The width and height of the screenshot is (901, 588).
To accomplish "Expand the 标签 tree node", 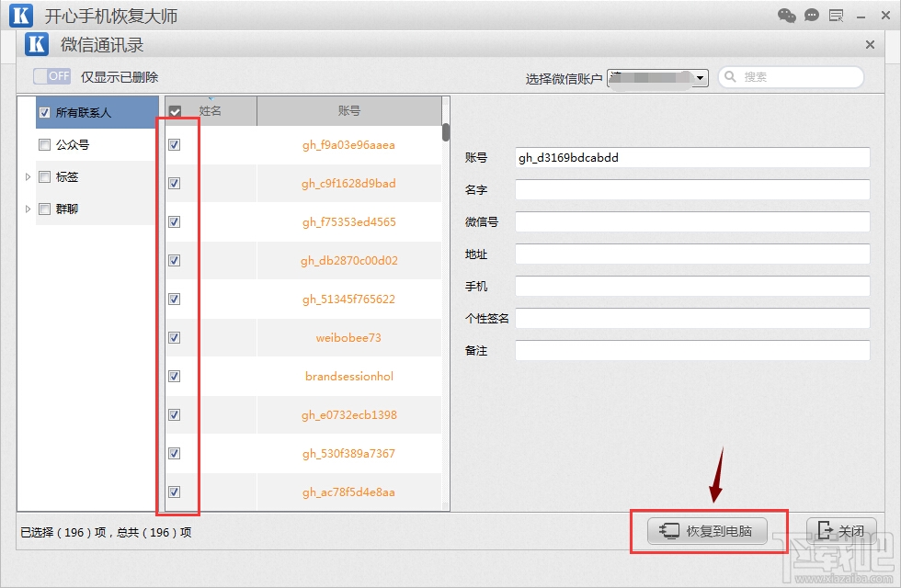I will [28, 176].
